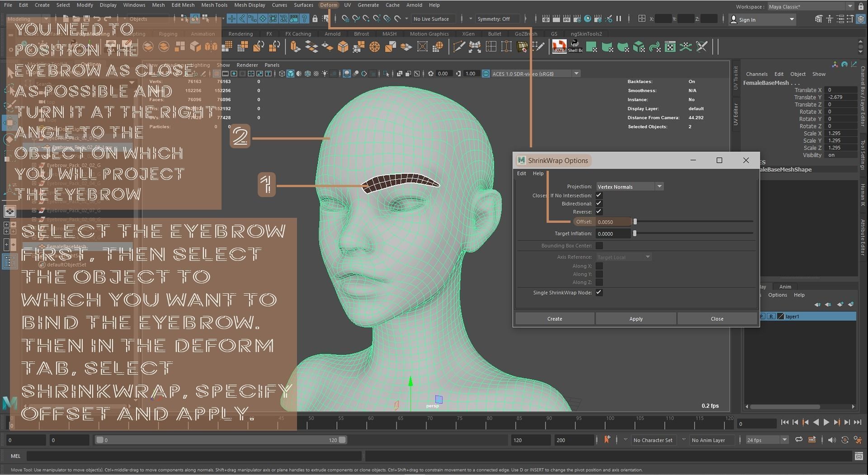Viewport: 868px width, 475px height.
Task: Open the Mesh Tools menu
Action: (x=214, y=5)
